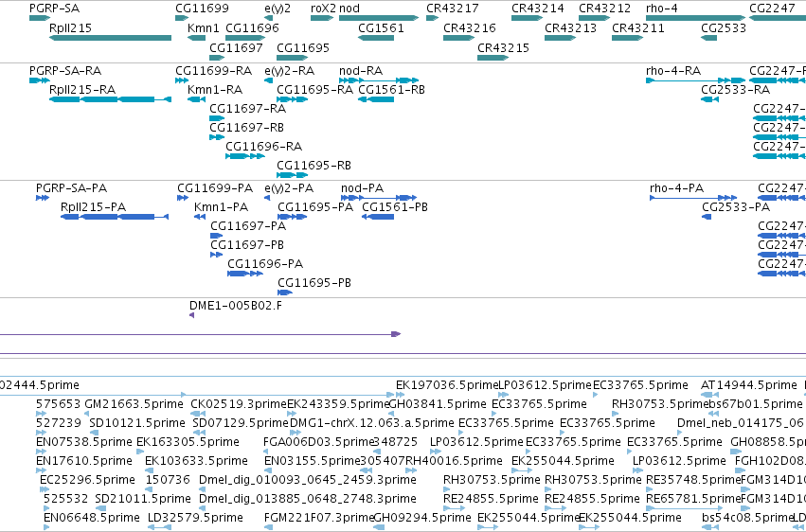This screenshot has height=532, width=806.
Task: Click the RpII215-PA protein glyph
Action: click(x=115, y=217)
